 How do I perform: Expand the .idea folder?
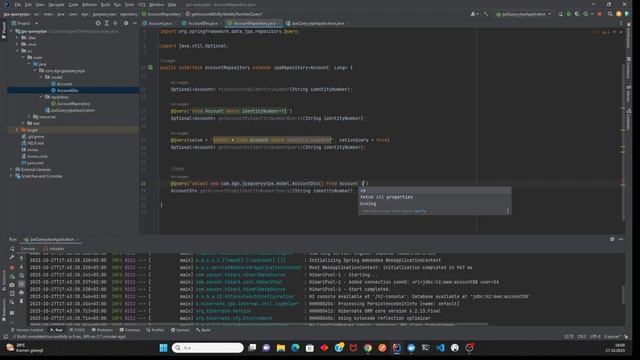(17, 38)
